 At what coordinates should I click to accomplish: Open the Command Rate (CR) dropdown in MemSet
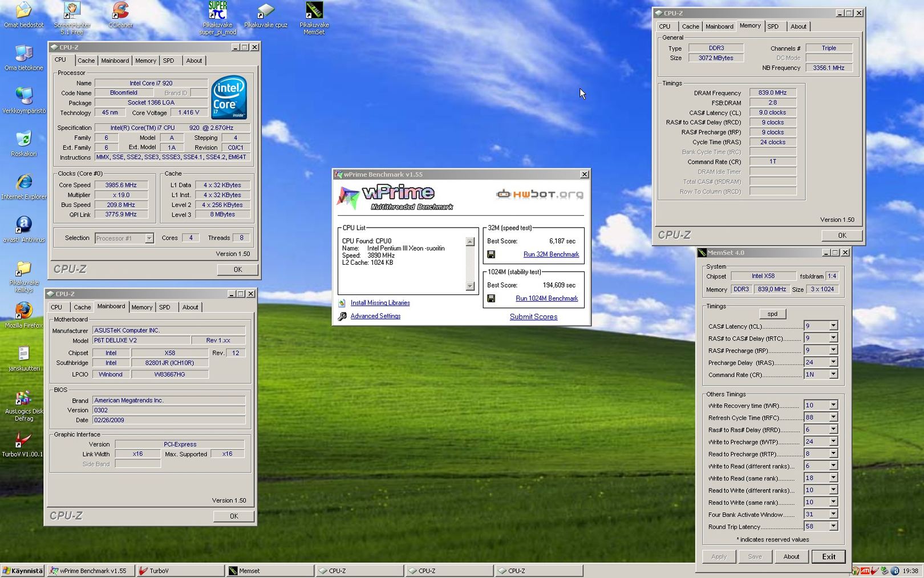point(833,374)
